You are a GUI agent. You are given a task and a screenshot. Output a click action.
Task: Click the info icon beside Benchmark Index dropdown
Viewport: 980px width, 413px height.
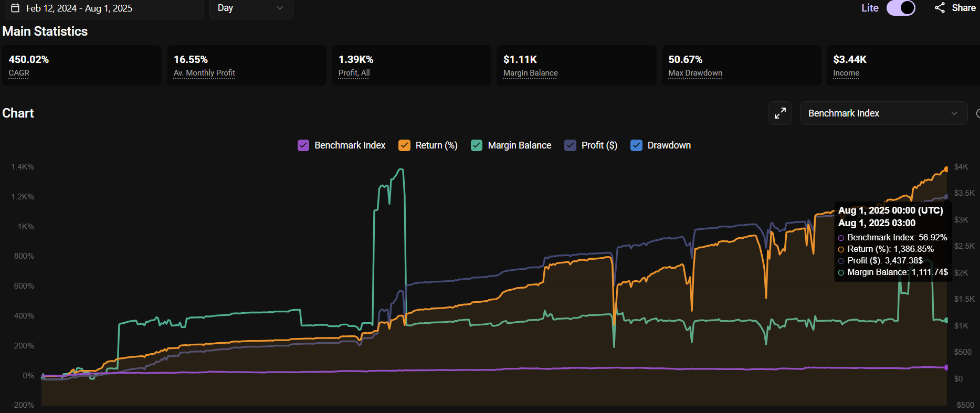point(978,113)
